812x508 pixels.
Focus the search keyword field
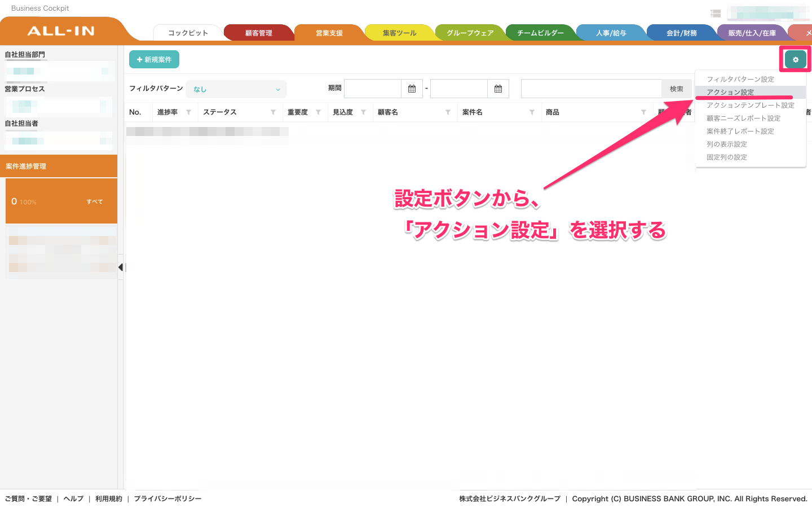[x=592, y=89]
